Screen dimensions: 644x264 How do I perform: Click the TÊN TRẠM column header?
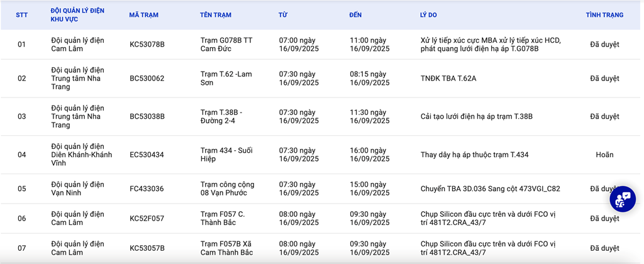215,15
